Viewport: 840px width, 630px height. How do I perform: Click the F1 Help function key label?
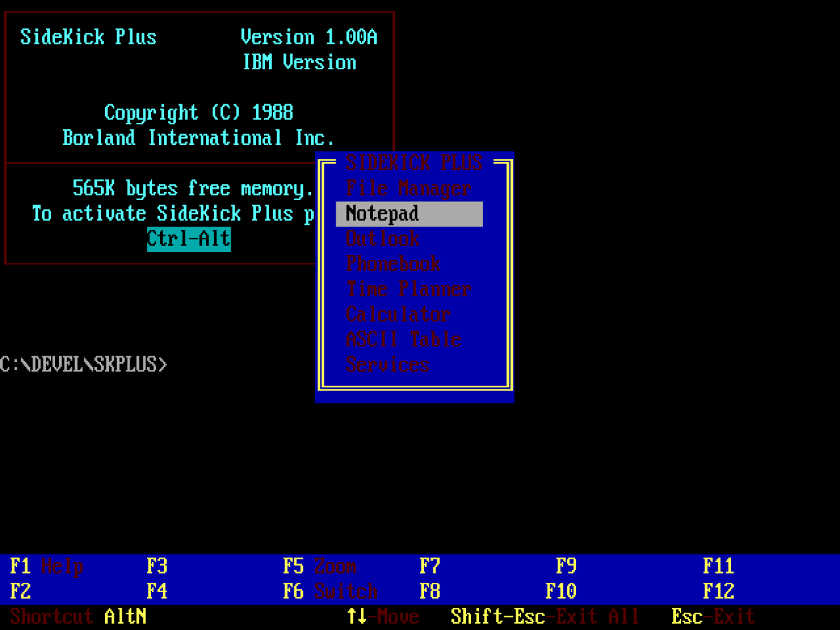[x=47, y=566]
